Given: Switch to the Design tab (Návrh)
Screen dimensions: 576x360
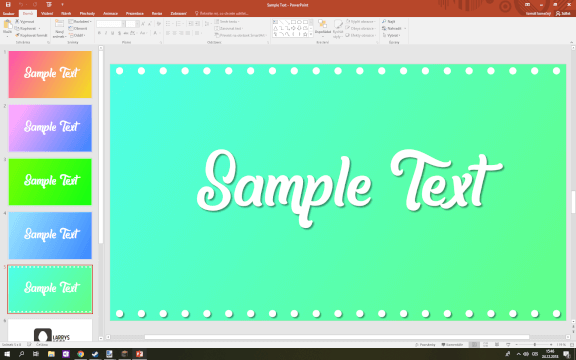Looking at the screenshot, I should point(66,13).
